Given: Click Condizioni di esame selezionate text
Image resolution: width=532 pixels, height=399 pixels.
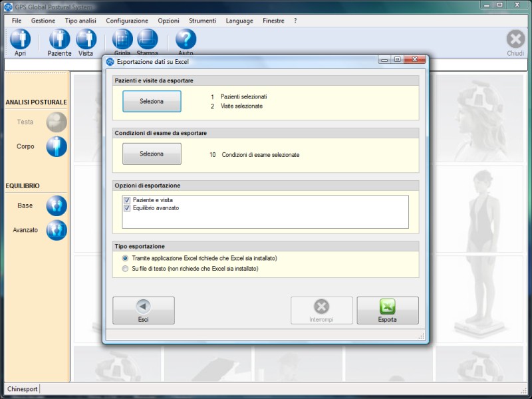Looking at the screenshot, I should pyautogui.click(x=261, y=155).
